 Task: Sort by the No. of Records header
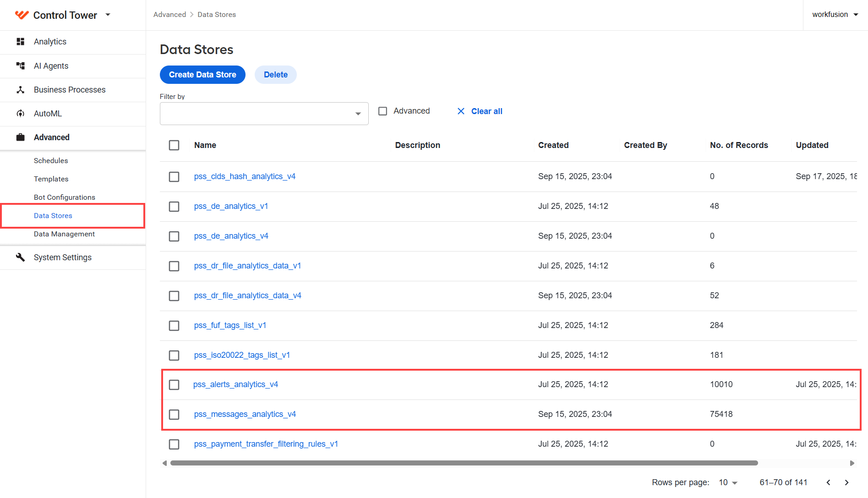click(739, 145)
